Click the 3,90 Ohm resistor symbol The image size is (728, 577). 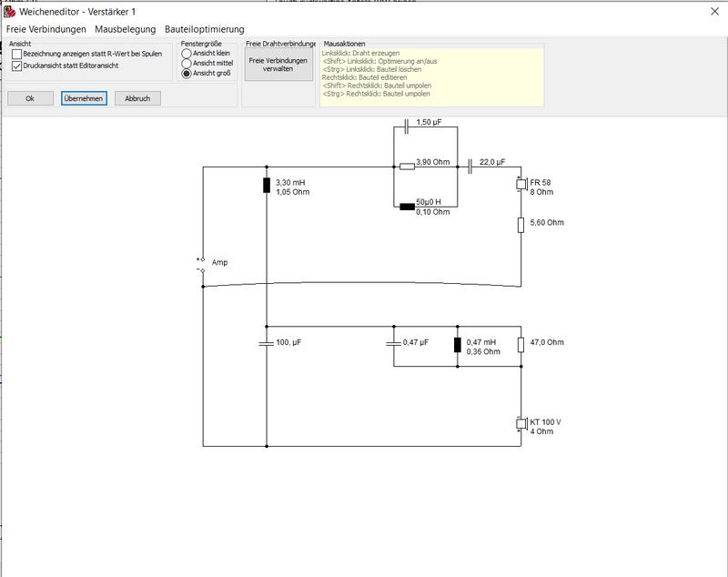click(407, 167)
